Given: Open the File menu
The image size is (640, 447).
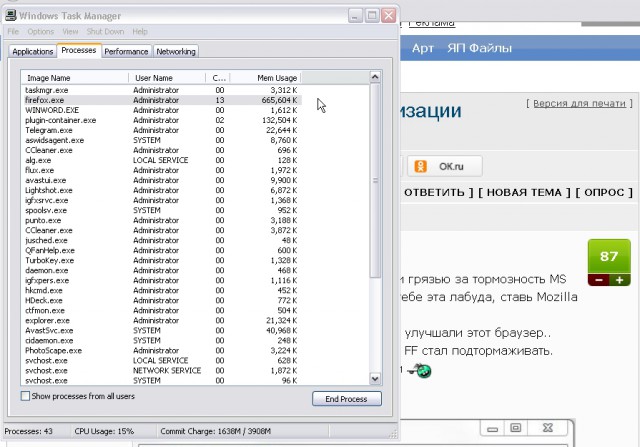Looking at the screenshot, I should coord(13,31).
